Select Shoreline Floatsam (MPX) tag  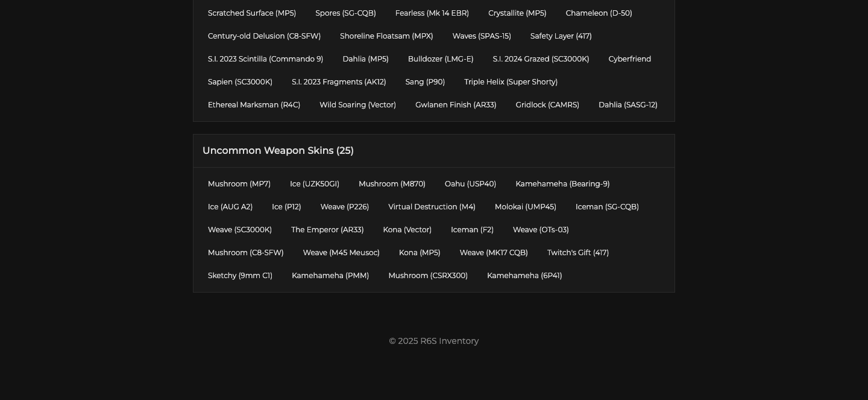coord(386,36)
